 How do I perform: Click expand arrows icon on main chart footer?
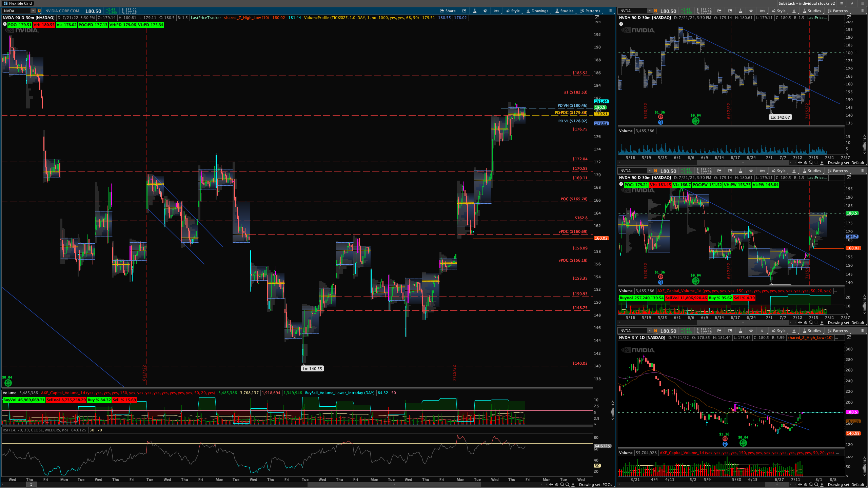551,485
